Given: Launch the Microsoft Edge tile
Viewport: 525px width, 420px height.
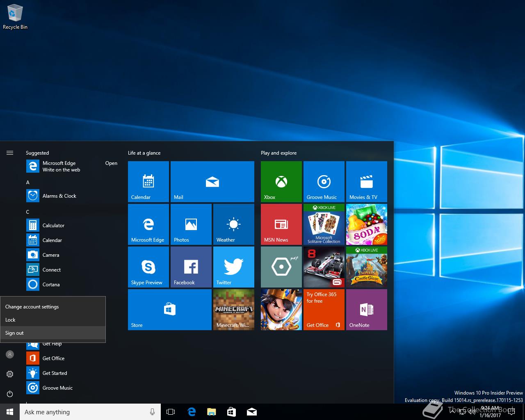Looking at the screenshot, I should [148, 224].
